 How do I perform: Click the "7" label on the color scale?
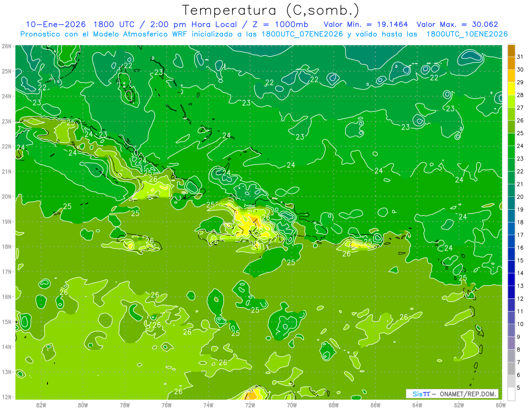click(519, 362)
